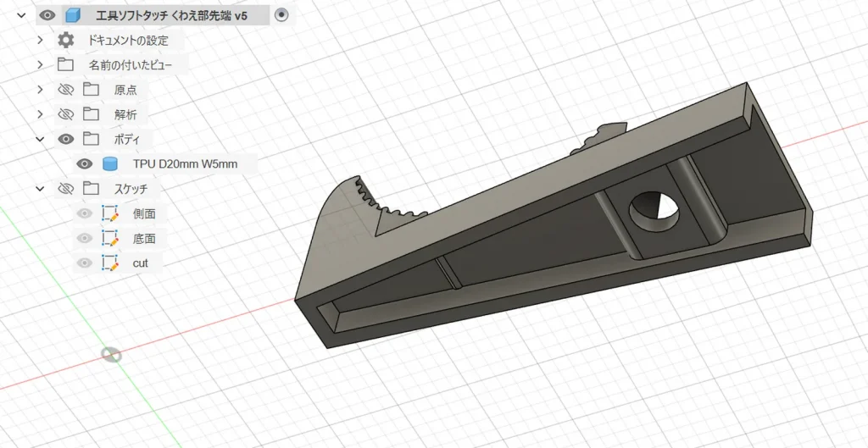
Task: Click the ボディ folder icon
Action: (x=90, y=139)
